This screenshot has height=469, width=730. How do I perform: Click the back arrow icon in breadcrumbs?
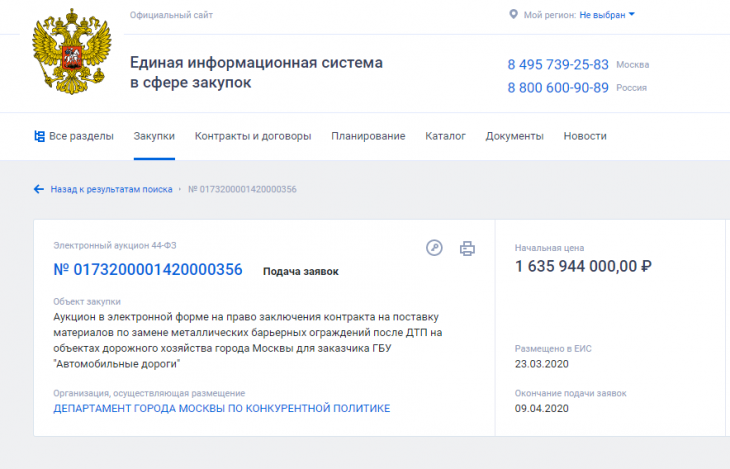click(x=39, y=189)
